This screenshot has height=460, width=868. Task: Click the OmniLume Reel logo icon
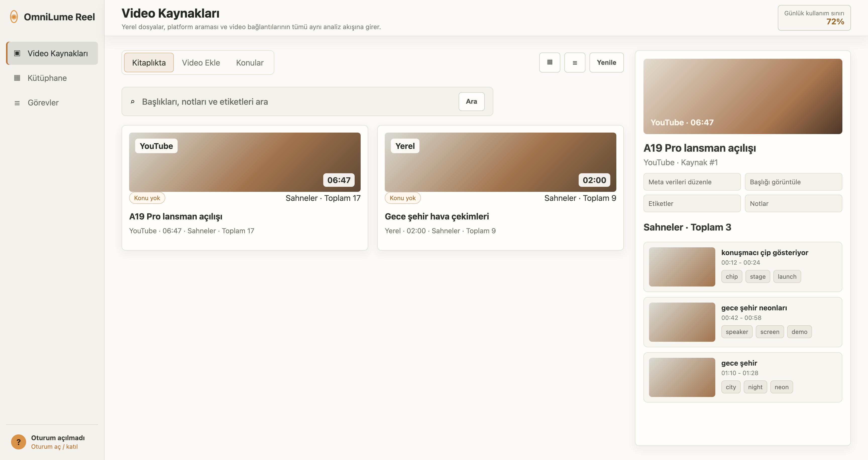tap(14, 17)
